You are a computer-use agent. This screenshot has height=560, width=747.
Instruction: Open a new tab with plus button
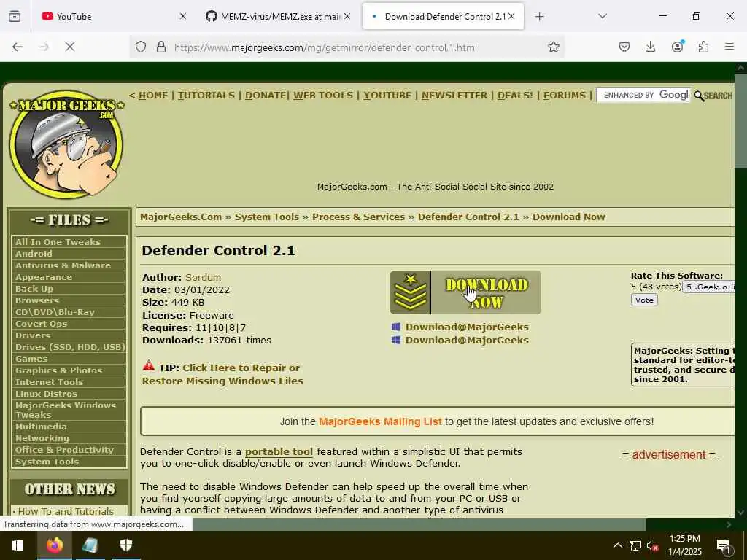point(539,17)
